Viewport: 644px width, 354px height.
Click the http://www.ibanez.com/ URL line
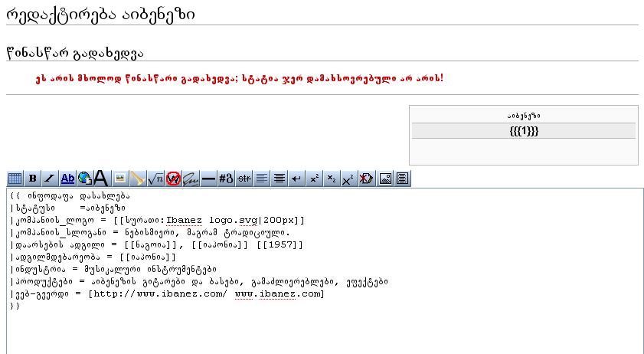tap(167, 294)
